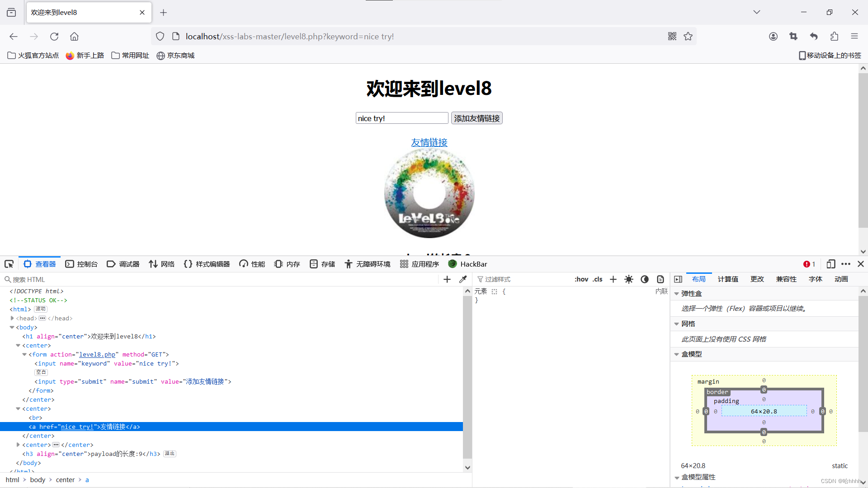Collapse the body element node
This screenshot has width=868, height=488.
pyautogui.click(x=12, y=327)
